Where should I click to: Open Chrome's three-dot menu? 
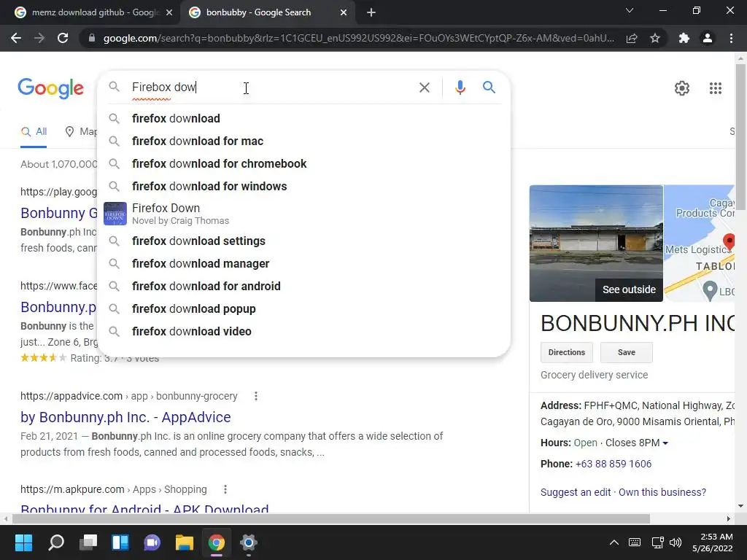pos(731,38)
